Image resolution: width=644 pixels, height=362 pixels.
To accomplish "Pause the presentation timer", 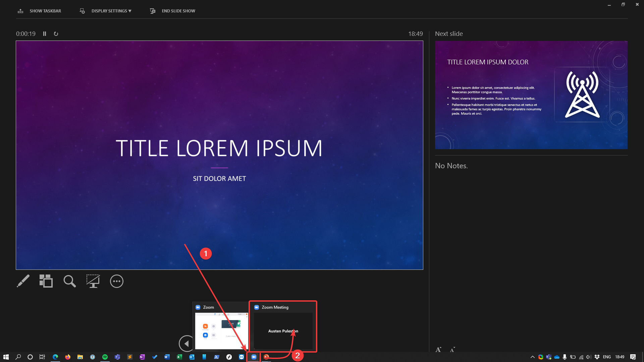I will (x=45, y=34).
